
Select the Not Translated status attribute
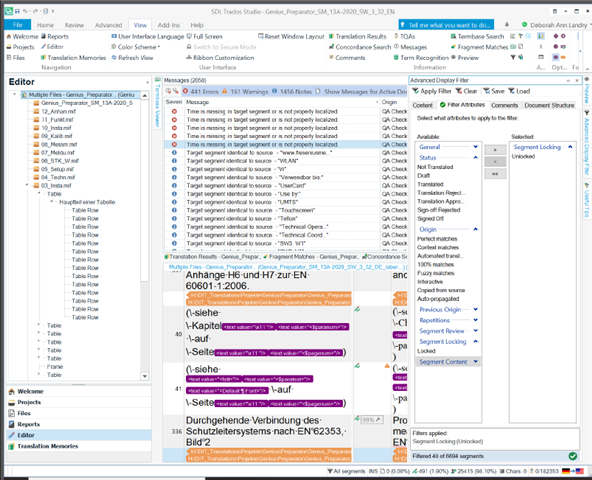[x=435, y=167]
